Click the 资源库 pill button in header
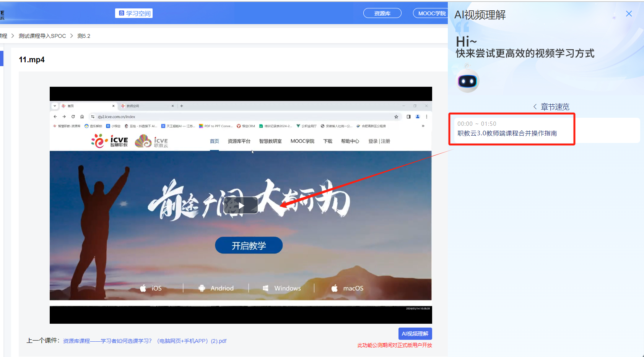Image resolution: width=644 pixels, height=357 pixels. 382,13
